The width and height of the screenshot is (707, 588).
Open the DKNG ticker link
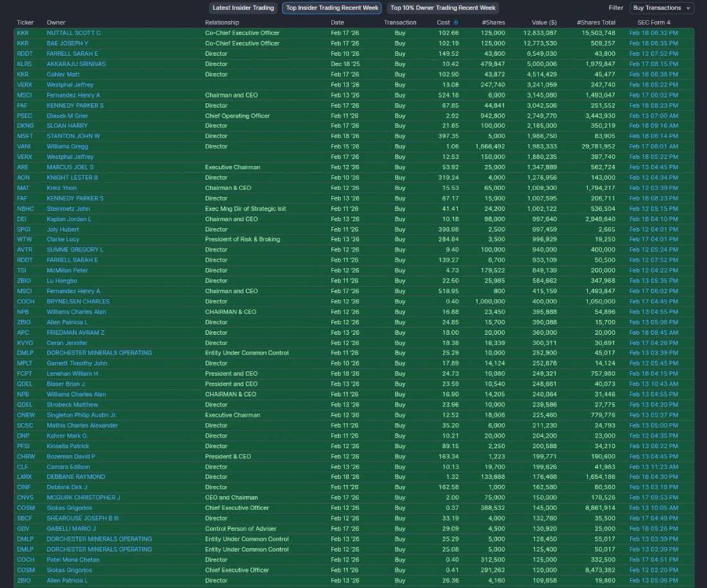(25, 126)
